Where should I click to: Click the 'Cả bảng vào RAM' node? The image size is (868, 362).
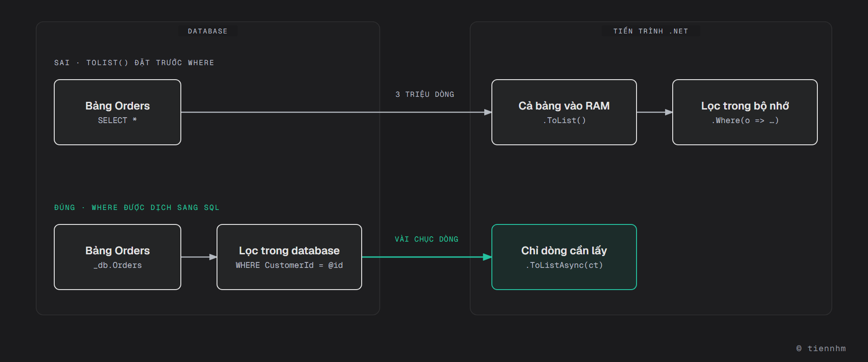pyautogui.click(x=564, y=112)
